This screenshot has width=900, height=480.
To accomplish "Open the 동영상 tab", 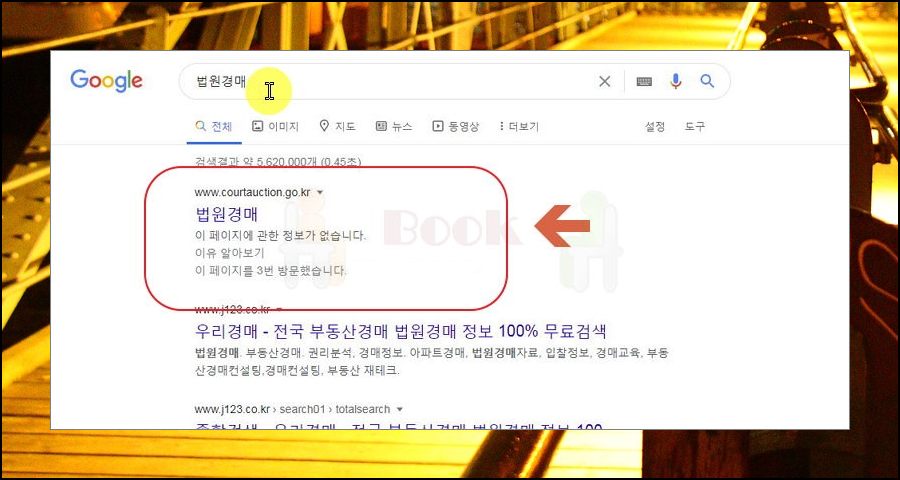I will pyautogui.click(x=456, y=126).
